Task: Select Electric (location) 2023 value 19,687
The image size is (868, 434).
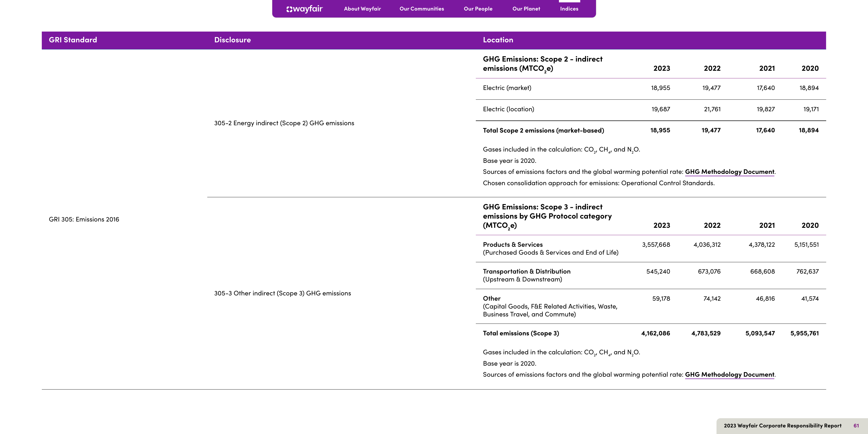Action: click(x=661, y=109)
